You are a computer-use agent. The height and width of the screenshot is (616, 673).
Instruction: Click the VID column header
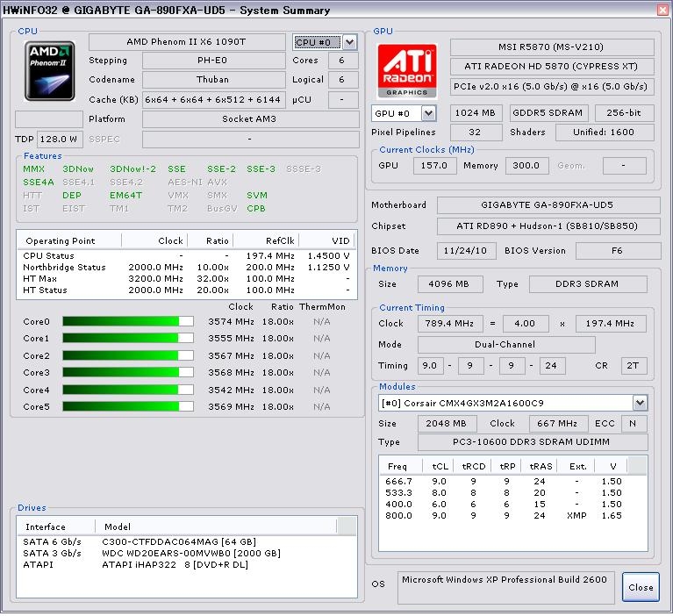(x=340, y=240)
